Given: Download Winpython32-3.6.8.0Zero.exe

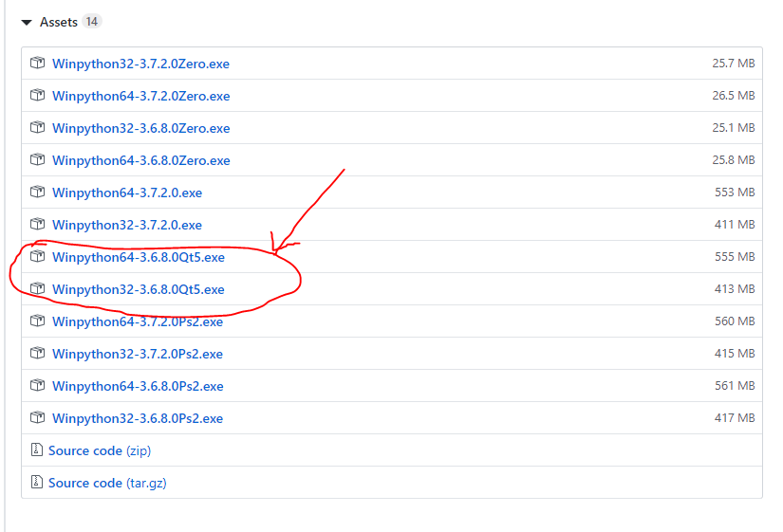Looking at the screenshot, I should click(x=140, y=128).
